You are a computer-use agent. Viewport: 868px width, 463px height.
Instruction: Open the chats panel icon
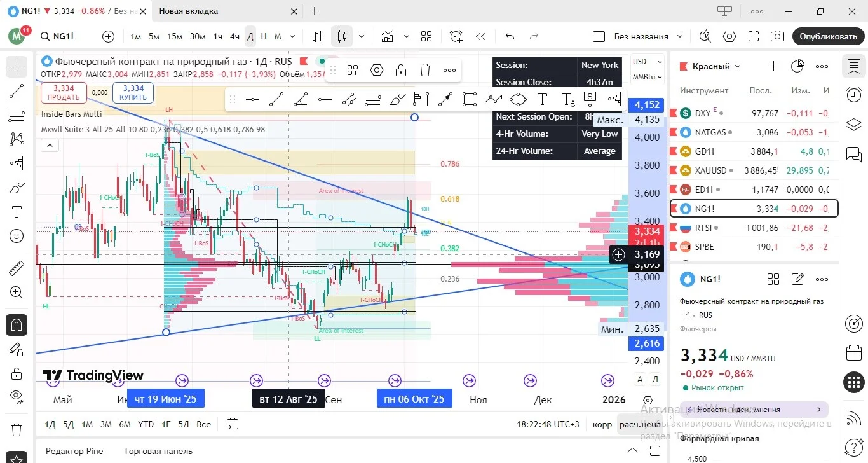pyautogui.click(x=853, y=153)
